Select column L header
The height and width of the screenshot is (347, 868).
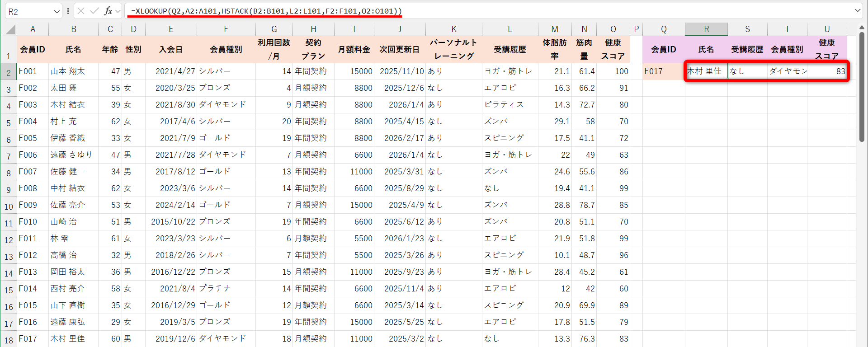point(510,29)
